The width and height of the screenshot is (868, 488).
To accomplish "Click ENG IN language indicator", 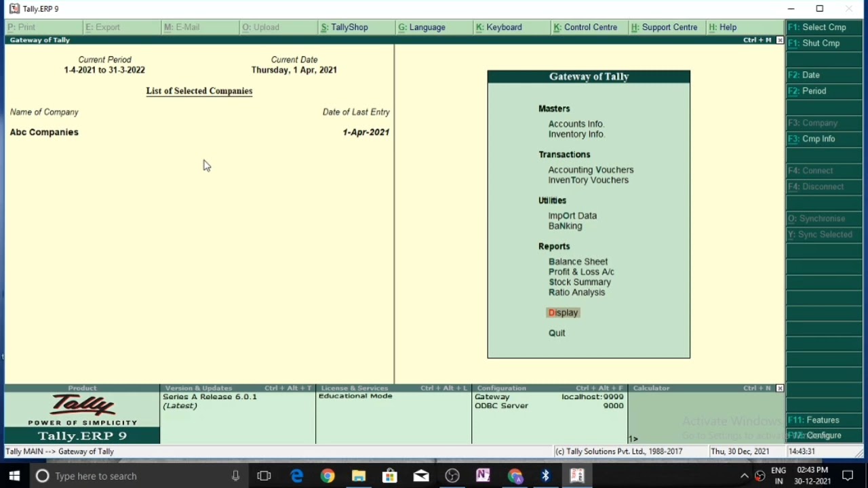I will pyautogui.click(x=778, y=476).
